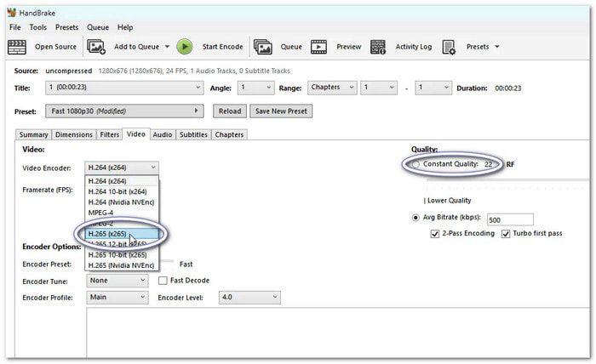Viewport: 596px width, 364px height.
Task: Collapse the Video Encoder dropdown
Action: pyautogui.click(x=122, y=168)
